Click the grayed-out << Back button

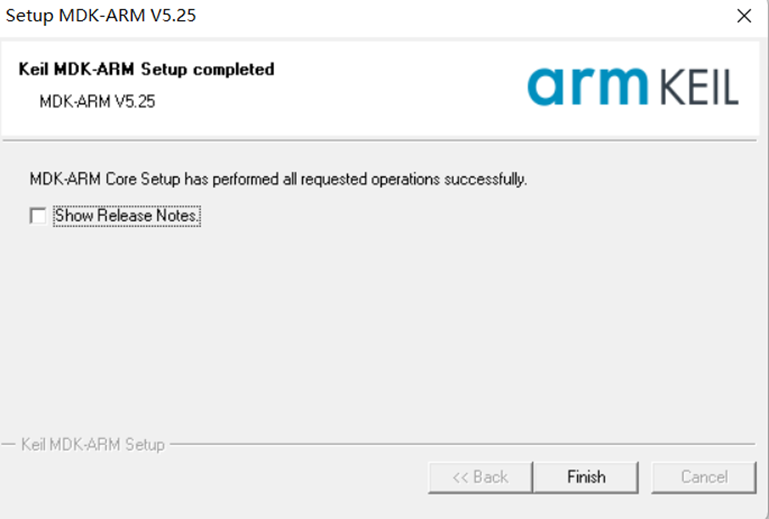pos(479,477)
